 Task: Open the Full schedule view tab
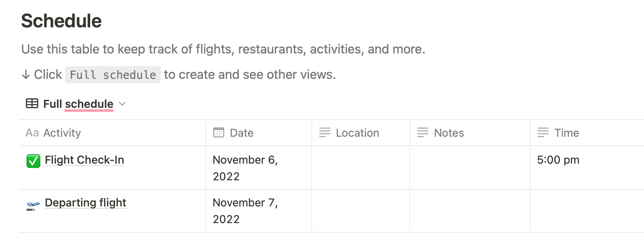(x=78, y=104)
